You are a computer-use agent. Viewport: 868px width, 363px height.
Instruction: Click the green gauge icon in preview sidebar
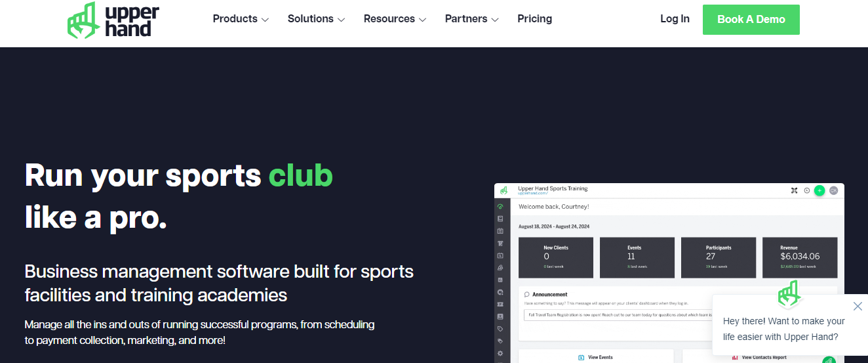tap(500, 206)
